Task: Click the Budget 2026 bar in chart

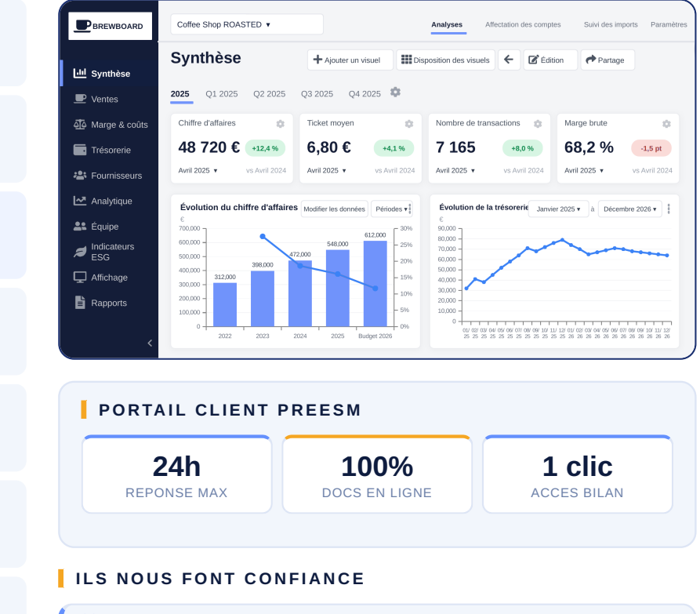Action: pos(375,284)
